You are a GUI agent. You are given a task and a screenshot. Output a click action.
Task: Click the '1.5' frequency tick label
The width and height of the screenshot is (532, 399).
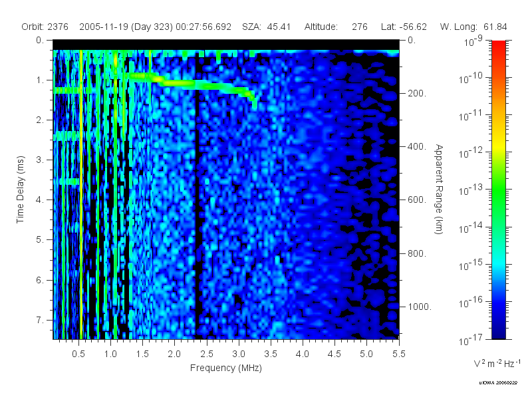[142, 354]
